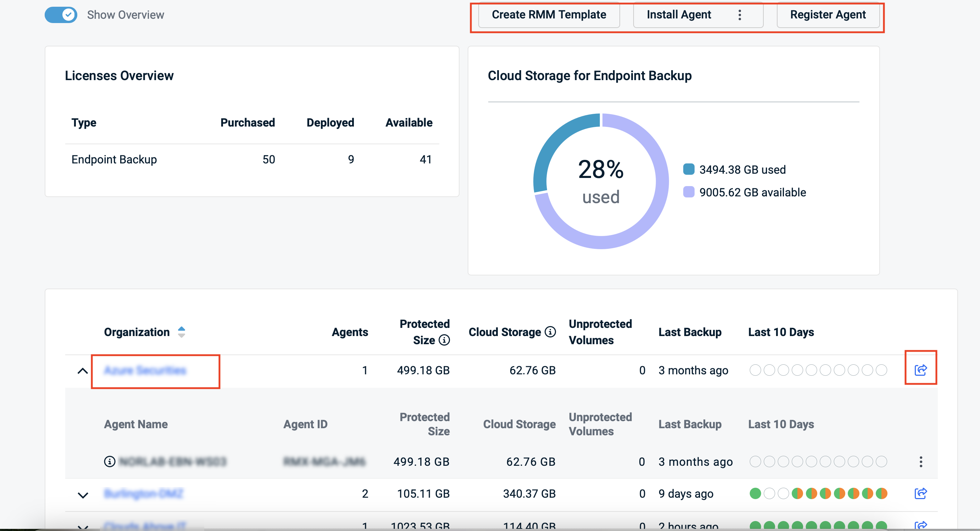Click info icon beside agent name
This screenshot has width=980, height=531.
(110, 462)
